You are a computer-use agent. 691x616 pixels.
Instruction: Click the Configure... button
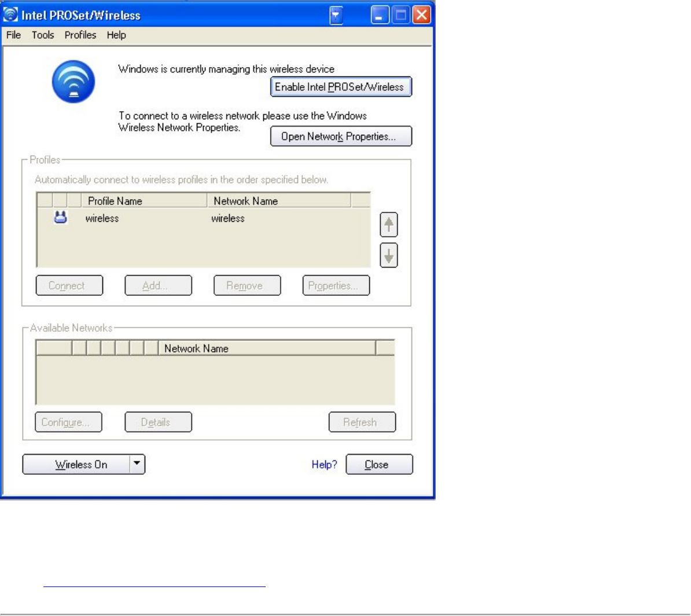(68, 422)
